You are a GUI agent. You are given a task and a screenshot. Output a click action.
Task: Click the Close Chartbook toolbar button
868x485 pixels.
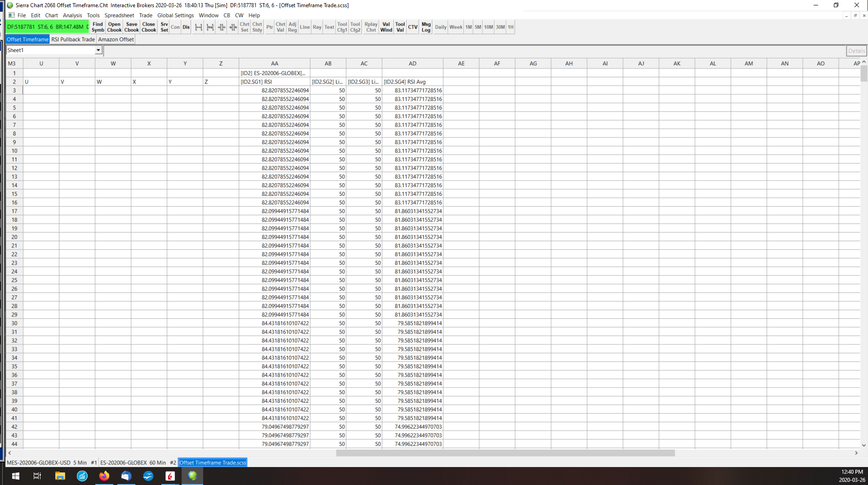149,27
